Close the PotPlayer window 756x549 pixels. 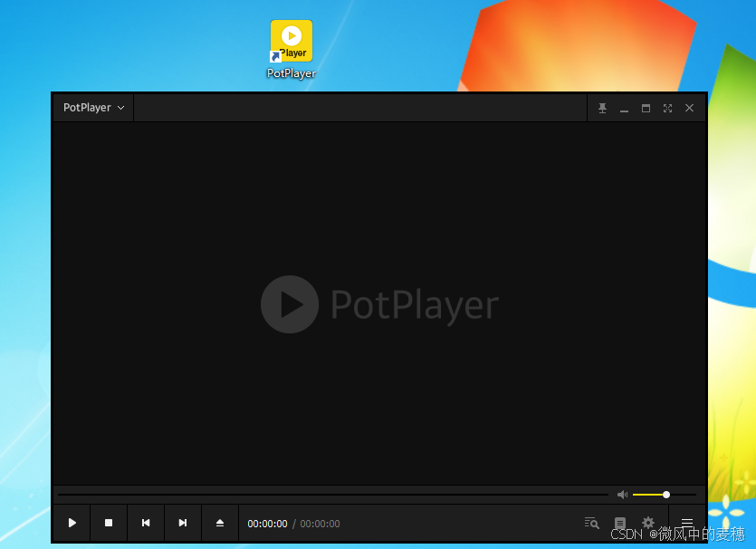click(x=690, y=108)
